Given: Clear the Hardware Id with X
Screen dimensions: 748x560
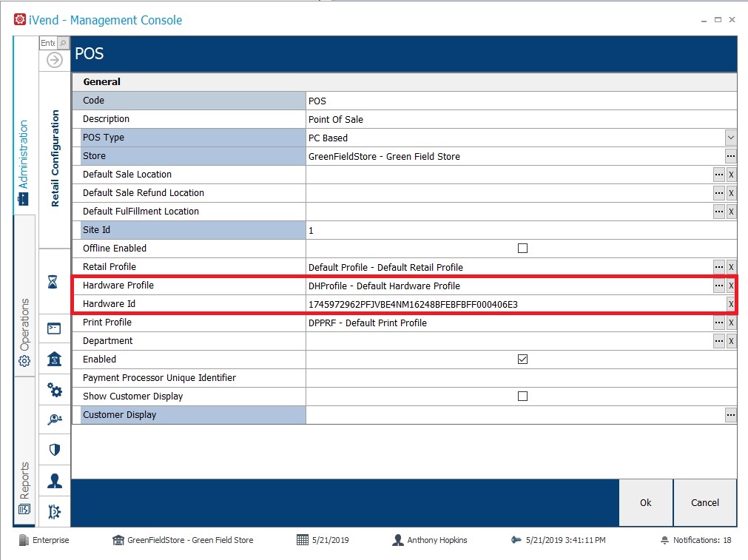Looking at the screenshot, I should pos(731,304).
